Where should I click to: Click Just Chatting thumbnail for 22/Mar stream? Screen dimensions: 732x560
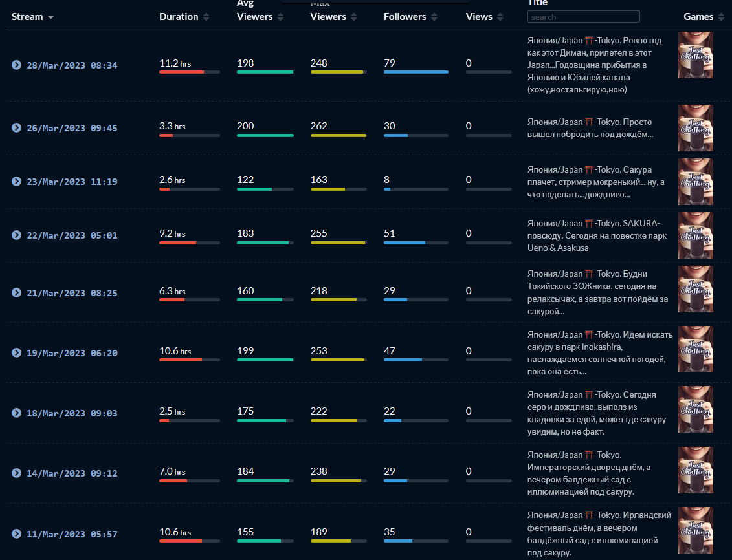point(696,235)
